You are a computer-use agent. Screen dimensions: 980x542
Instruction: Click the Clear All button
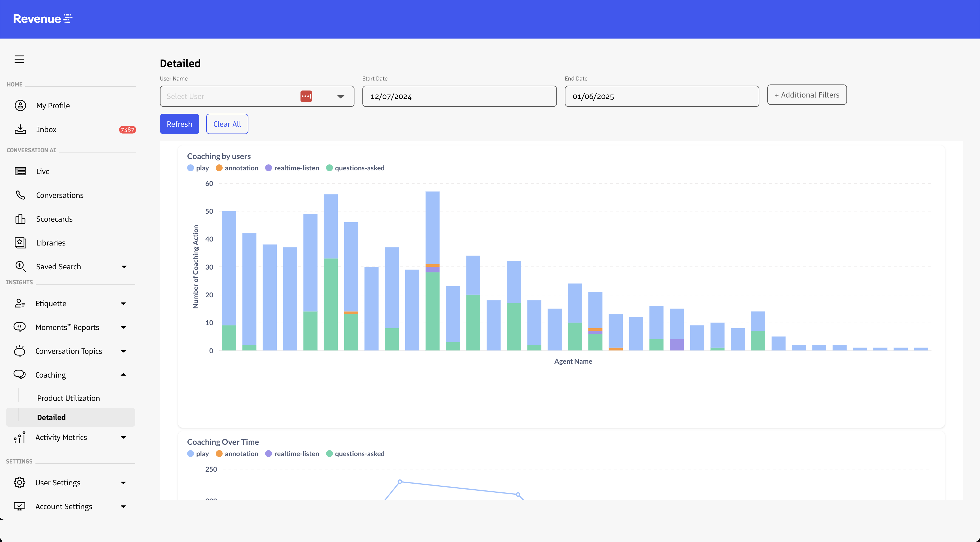[x=227, y=124]
